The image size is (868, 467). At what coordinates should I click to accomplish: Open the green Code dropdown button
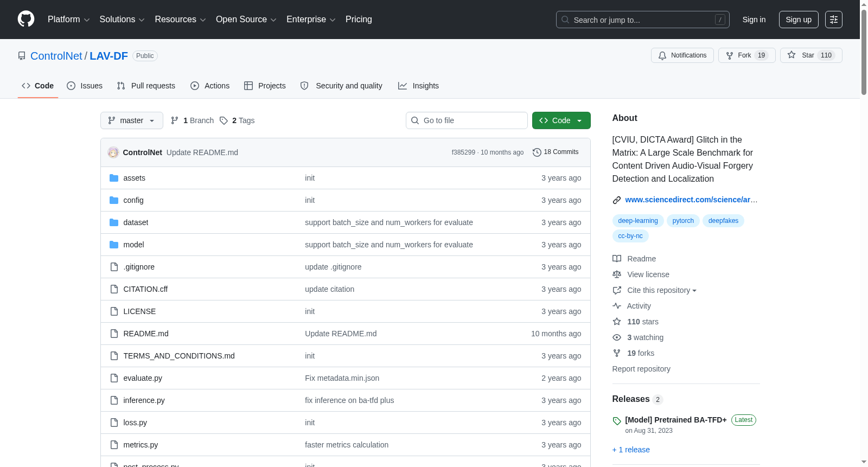coord(561,120)
